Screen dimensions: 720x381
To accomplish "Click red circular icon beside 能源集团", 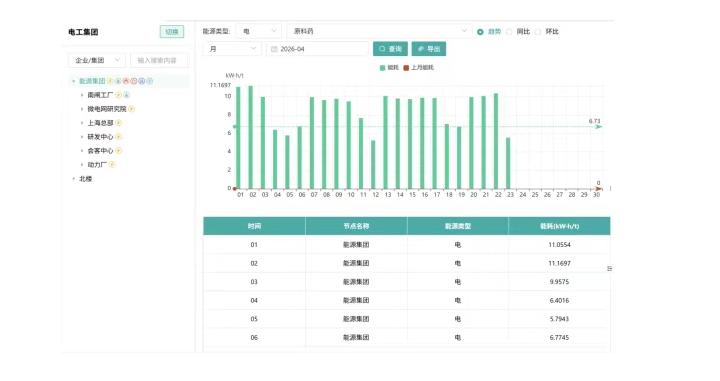I will pos(134,81).
